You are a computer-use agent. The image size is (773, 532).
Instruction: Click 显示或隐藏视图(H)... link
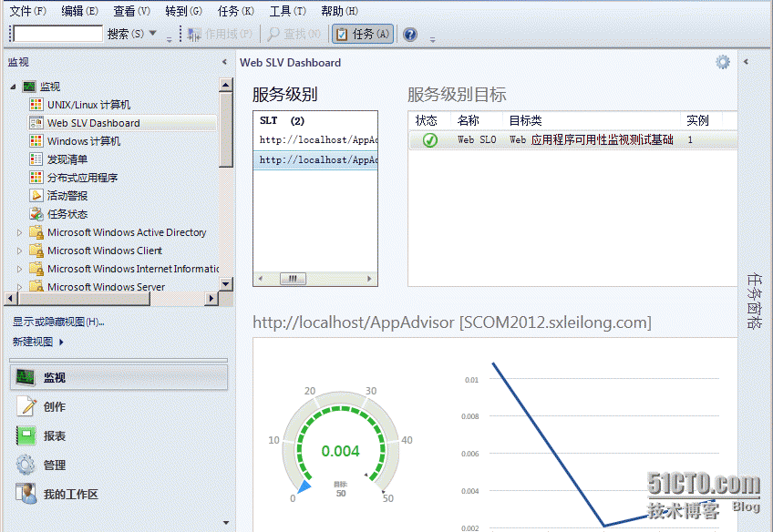pos(58,322)
